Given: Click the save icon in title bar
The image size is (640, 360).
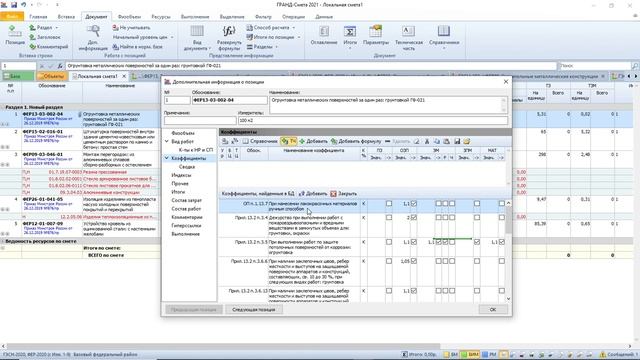Looking at the screenshot, I should [x=14, y=5].
